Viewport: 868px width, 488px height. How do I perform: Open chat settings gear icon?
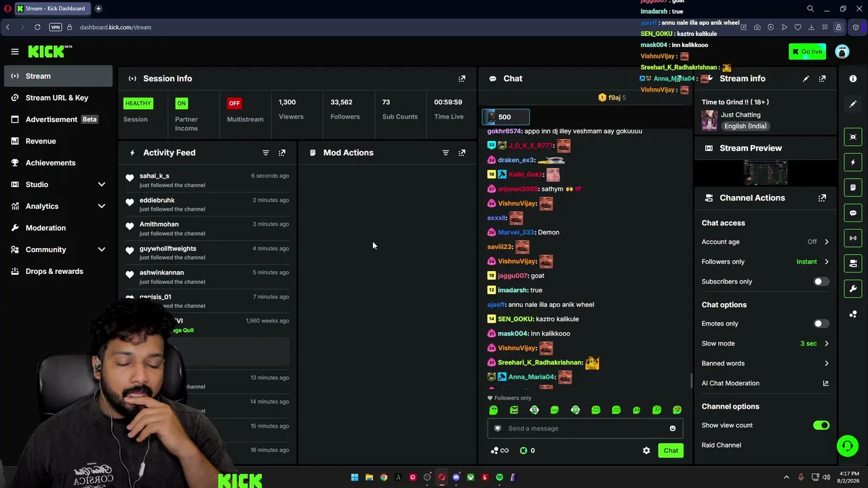point(646,451)
